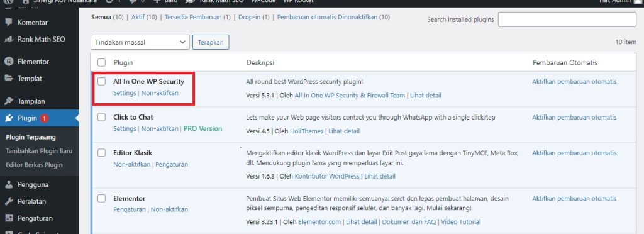The height and width of the screenshot is (234, 644).
Task: Toggle the select-all checkbox in Plugin header
Action: click(x=101, y=62)
